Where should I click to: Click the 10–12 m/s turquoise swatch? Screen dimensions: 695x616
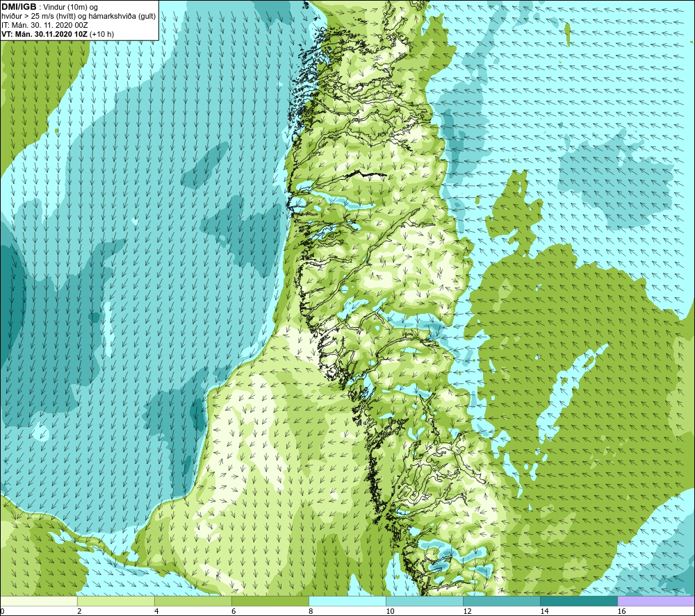425,601
